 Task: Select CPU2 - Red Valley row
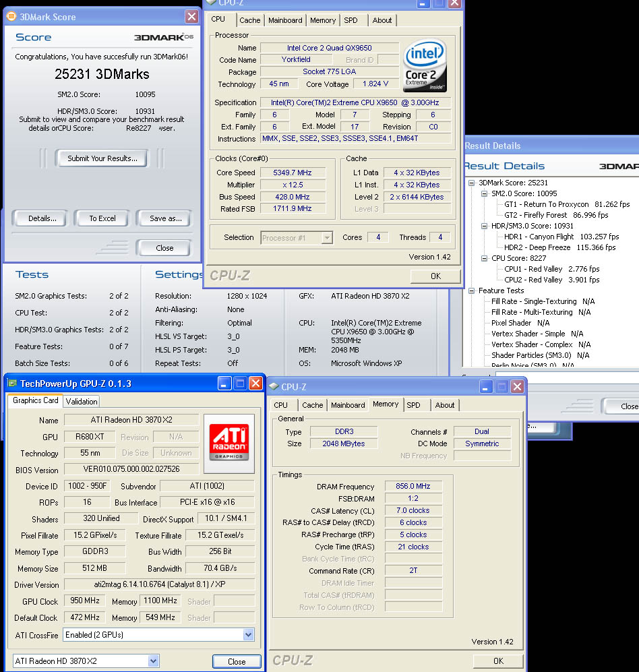click(x=551, y=280)
